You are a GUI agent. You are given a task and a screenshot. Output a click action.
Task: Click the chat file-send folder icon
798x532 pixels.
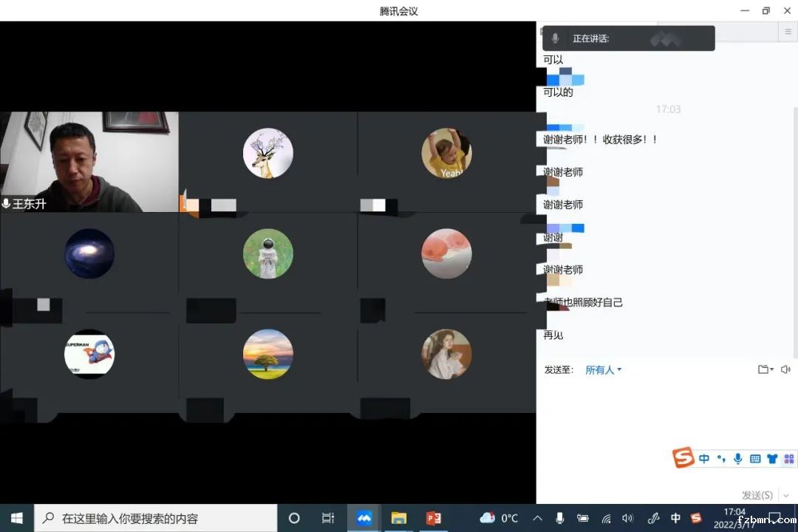[764, 369]
